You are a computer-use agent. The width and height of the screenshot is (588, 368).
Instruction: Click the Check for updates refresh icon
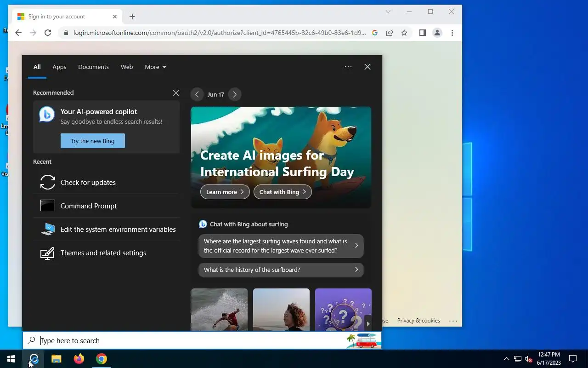pos(47,182)
